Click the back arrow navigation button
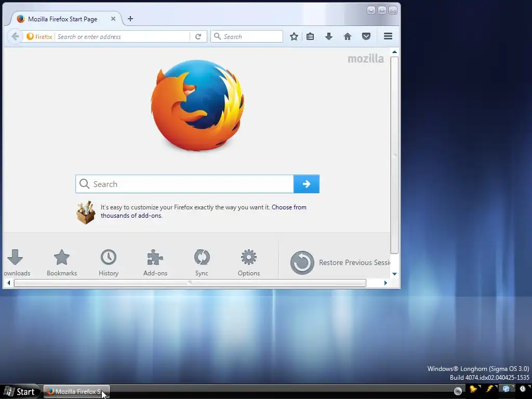The width and height of the screenshot is (532, 399). click(x=15, y=36)
